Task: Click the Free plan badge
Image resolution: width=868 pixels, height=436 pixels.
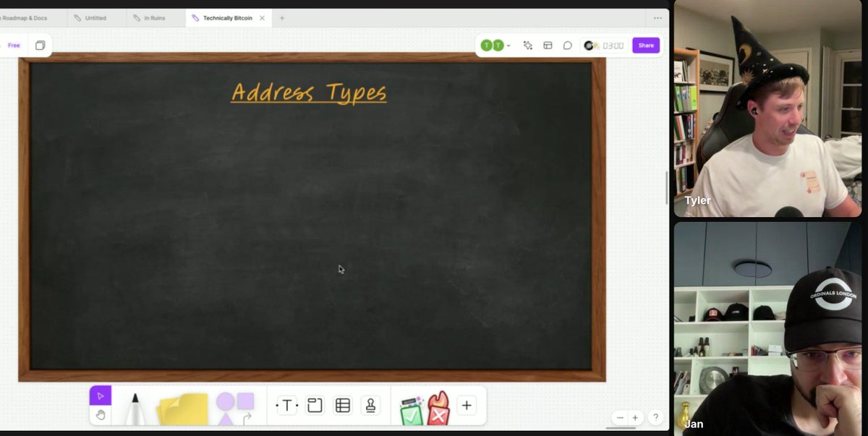Action: 14,46
